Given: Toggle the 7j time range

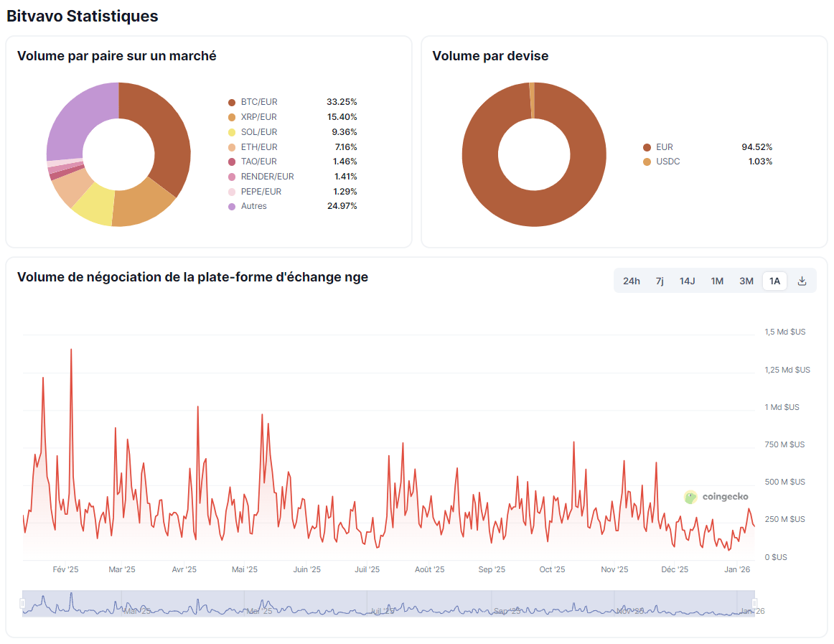Looking at the screenshot, I should tap(659, 281).
